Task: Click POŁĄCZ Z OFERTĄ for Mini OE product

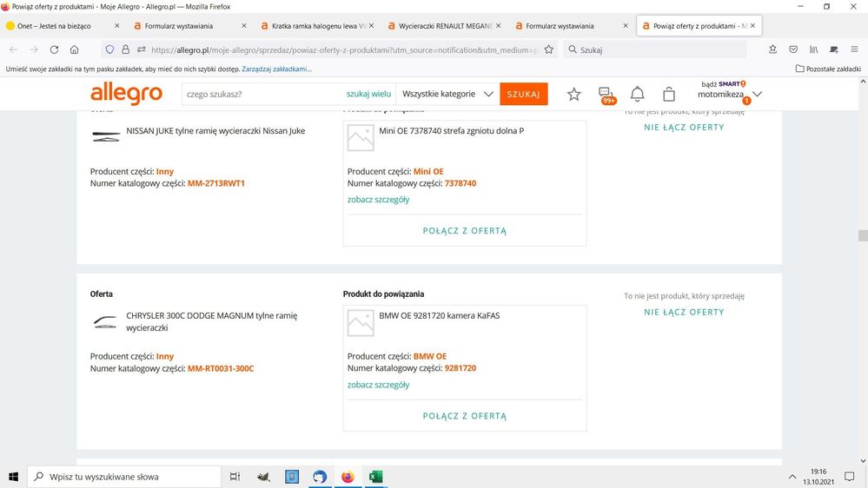Action: click(x=465, y=231)
